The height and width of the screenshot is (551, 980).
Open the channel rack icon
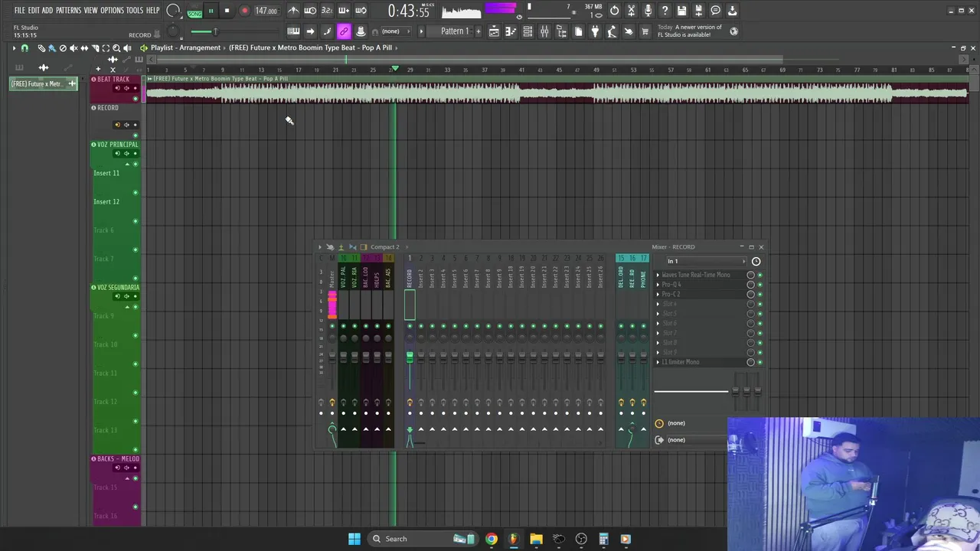tap(528, 31)
